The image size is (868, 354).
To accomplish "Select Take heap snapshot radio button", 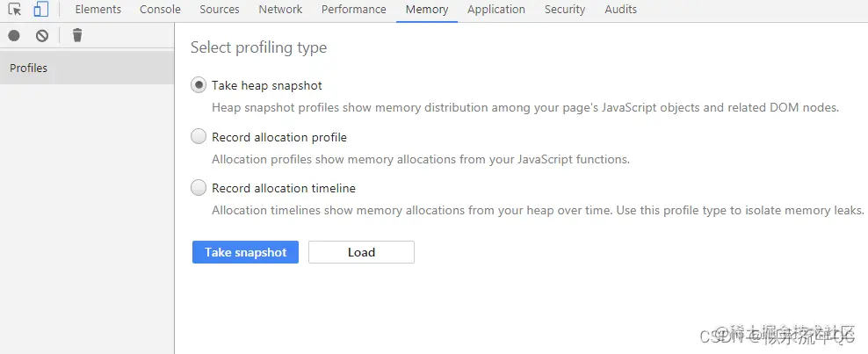I will click(x=199, y=85).
